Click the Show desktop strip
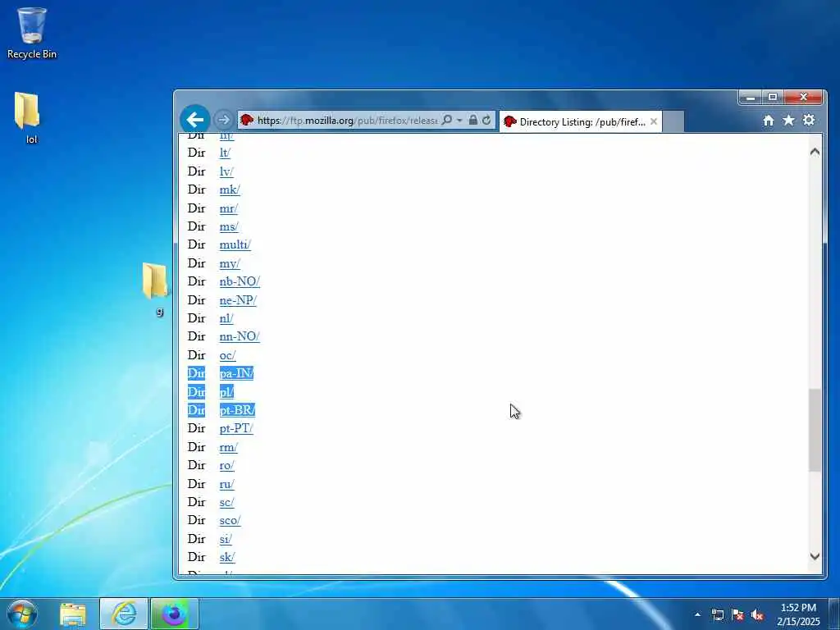This screenshot has height=630, width=840. click(x=834, y=614)
